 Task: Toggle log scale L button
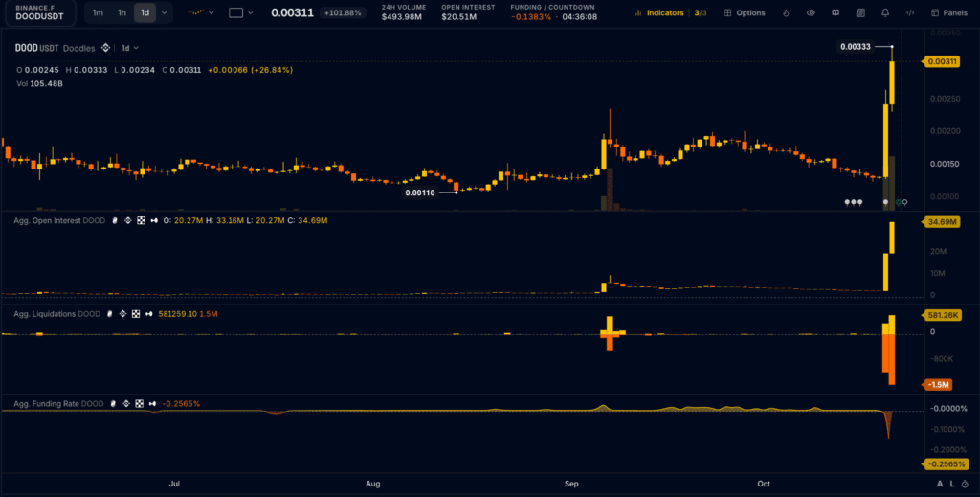[952, 484]
